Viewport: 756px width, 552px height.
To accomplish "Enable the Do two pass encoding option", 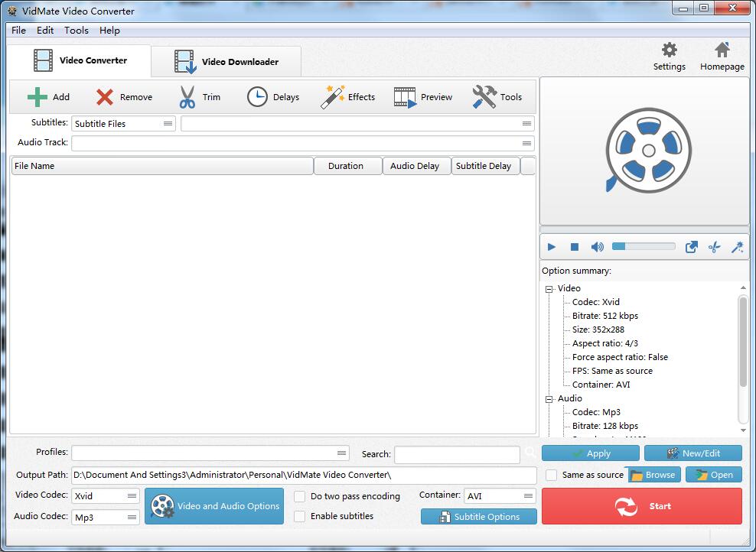I will pyautogui.click(x=299, y=496).
